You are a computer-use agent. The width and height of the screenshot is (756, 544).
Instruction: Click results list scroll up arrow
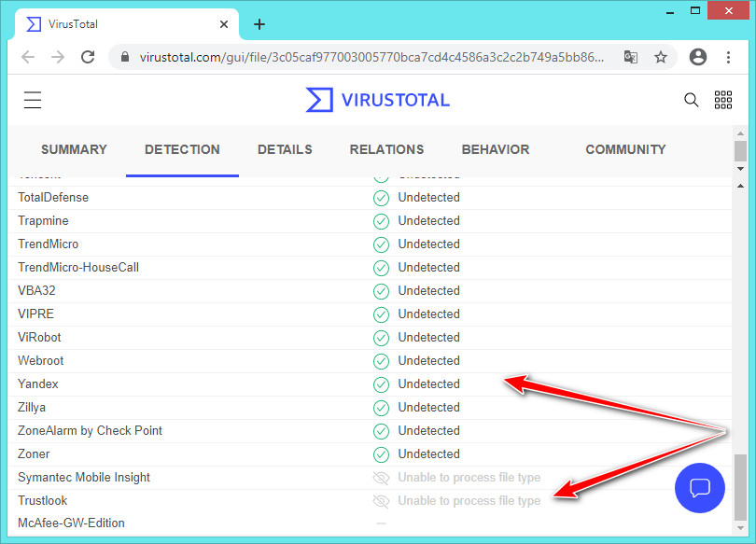[x=740, y=186]
